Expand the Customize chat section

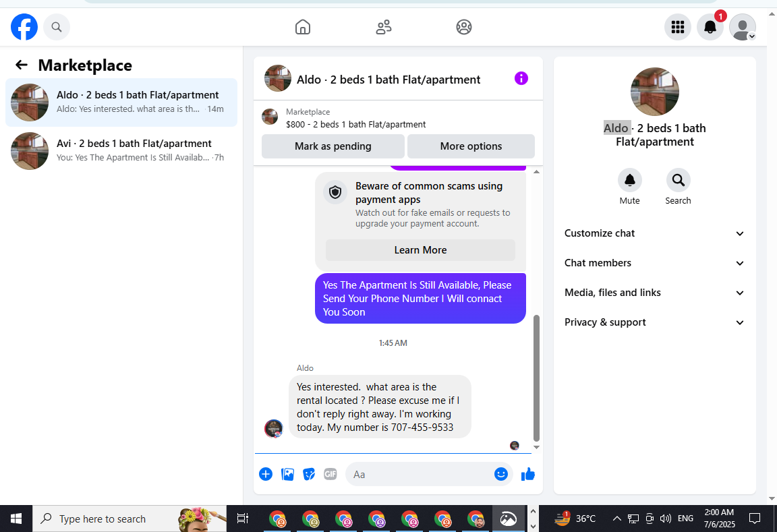click(654, 233)
